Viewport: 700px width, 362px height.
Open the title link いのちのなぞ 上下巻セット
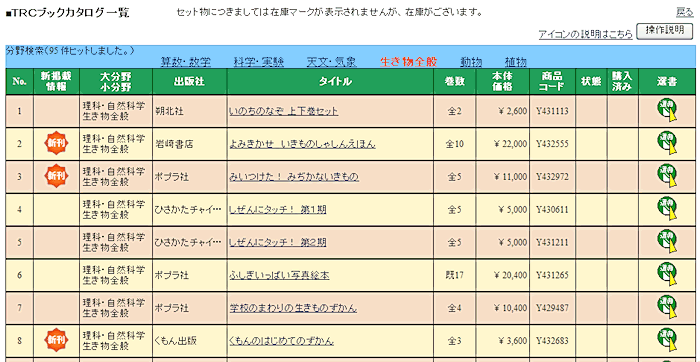click(283, 111)
